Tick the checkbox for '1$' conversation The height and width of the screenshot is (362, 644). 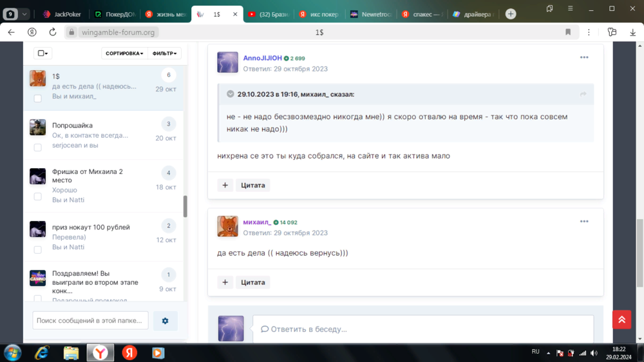coord(37,99)
